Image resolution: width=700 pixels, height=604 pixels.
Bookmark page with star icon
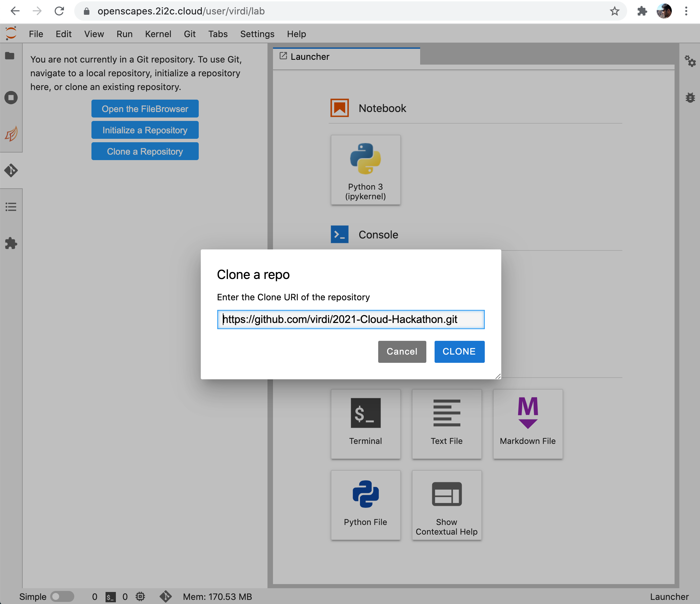pyautogui.click(x=614, y=11)
